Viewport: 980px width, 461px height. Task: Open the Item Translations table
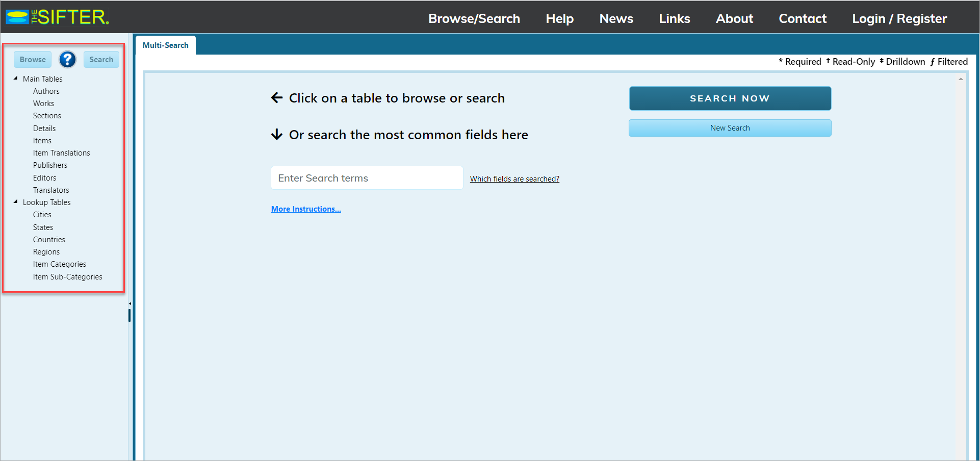click(61, 153)
